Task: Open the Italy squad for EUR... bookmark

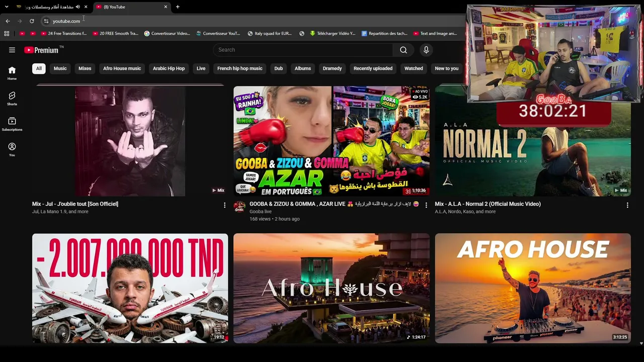Action: (270, 34)
